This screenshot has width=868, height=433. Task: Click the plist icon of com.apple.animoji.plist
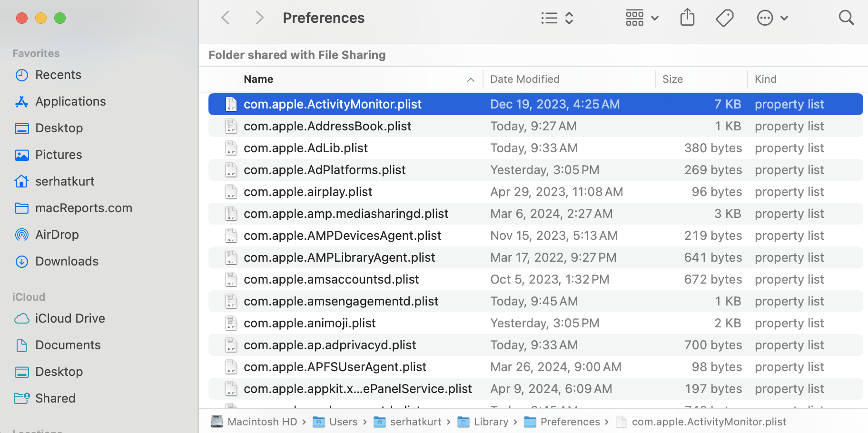(x=231, y=323)
